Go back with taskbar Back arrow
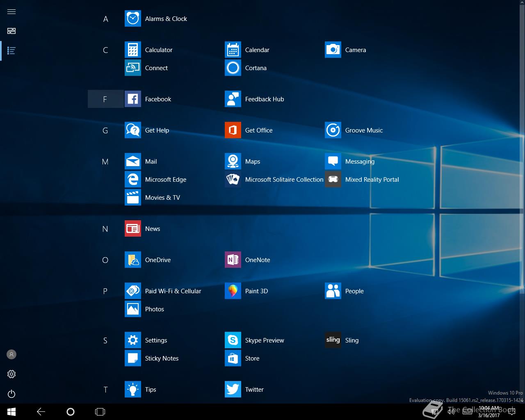Viewport: 525px width, 420px height. (x=41, y=412)
